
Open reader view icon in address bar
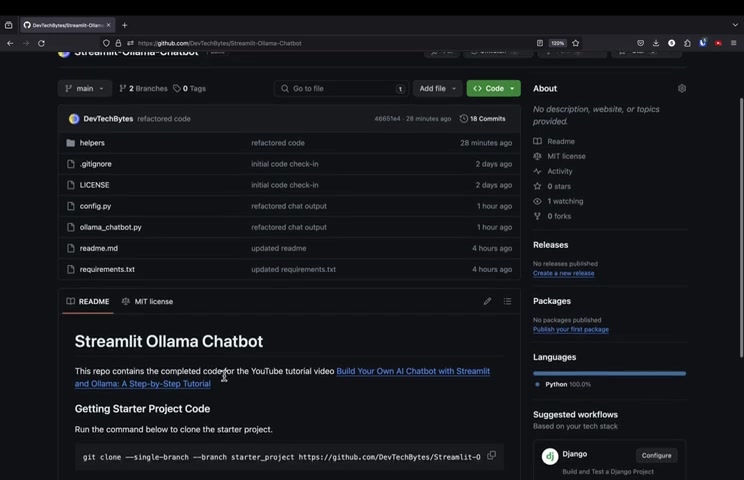[540, 43]
